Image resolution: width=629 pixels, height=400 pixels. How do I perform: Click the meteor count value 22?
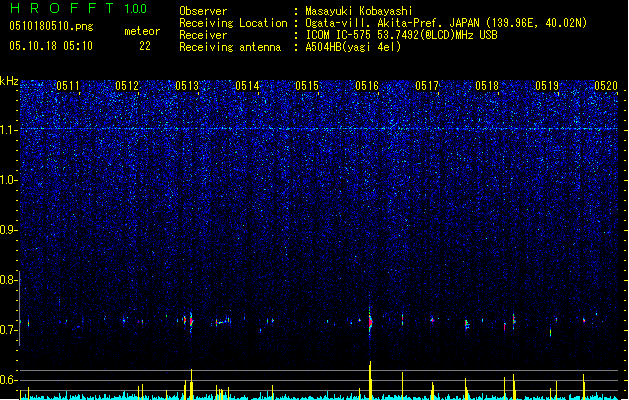click(x=145, y=46)
